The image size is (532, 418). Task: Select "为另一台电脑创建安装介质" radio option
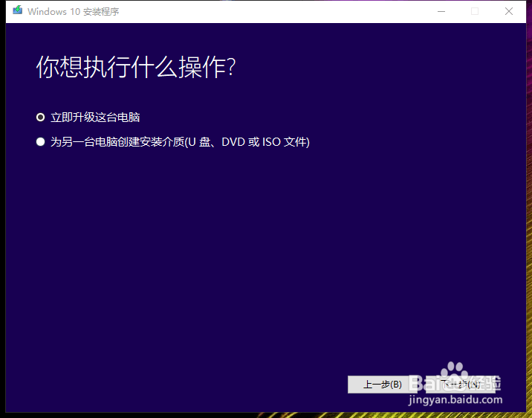click(x=40, y=142)
